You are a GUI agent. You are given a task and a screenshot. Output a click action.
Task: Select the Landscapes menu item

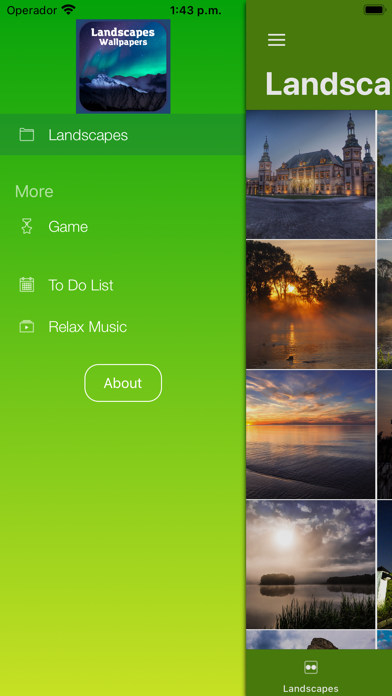(123, 134)
